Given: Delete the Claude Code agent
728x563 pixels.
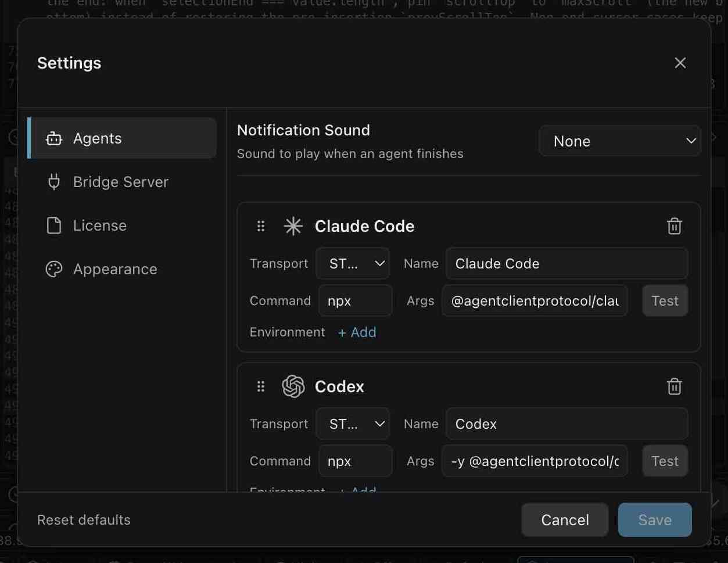Looking at the screenshot, I should (674, 226).
